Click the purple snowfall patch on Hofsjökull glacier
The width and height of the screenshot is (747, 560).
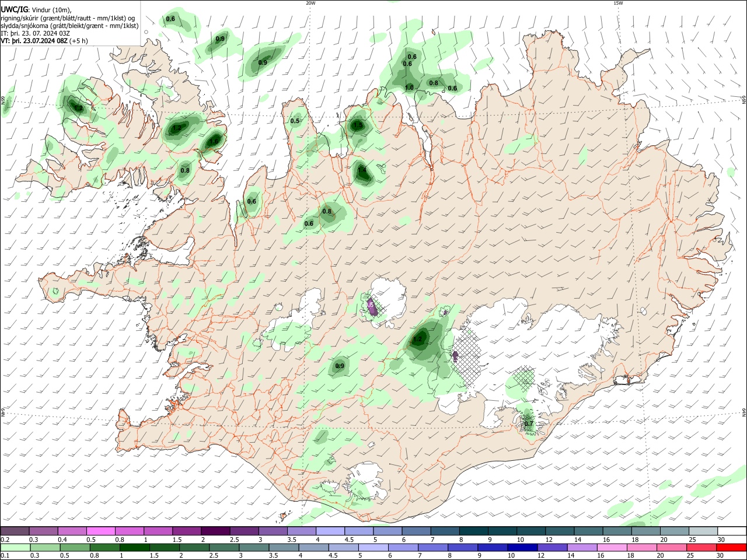click(x=371, y=307)
